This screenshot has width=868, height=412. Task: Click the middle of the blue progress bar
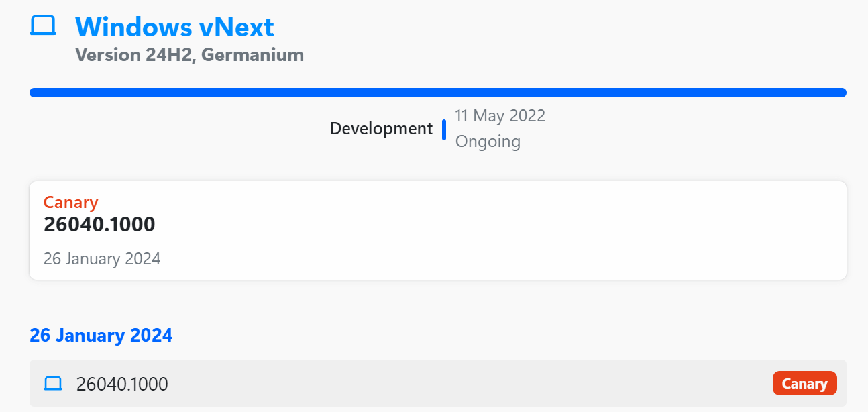point(437,93)
